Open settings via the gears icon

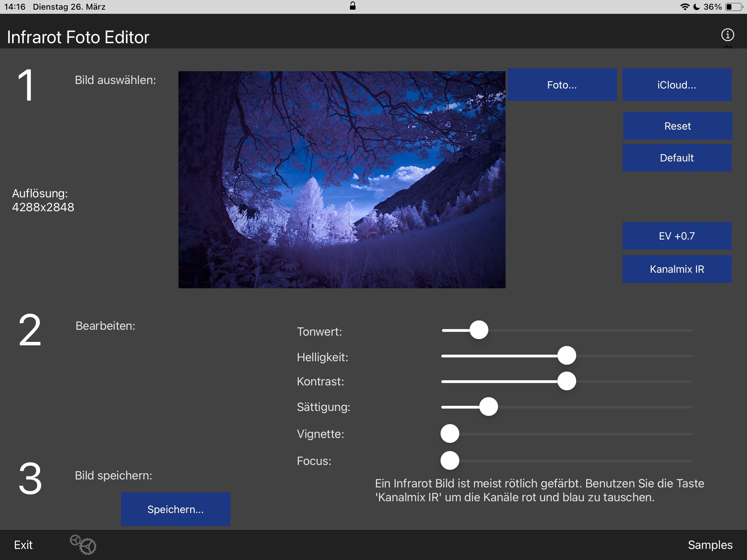point(83,544)
